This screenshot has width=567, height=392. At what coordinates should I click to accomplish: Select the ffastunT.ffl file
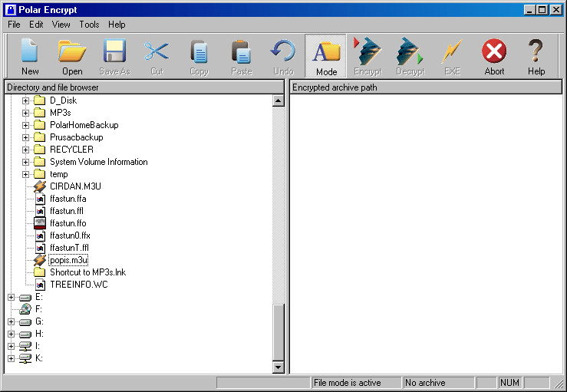pyautogui.click(x=69, y=248)
